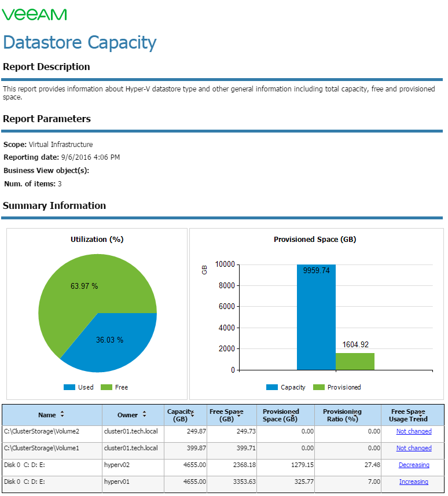The width and height of the screenshot is (448, 496).
Task: Open the Increasing trend link for hyperv01
Action: pyautogui.click(x=413, y=482)
